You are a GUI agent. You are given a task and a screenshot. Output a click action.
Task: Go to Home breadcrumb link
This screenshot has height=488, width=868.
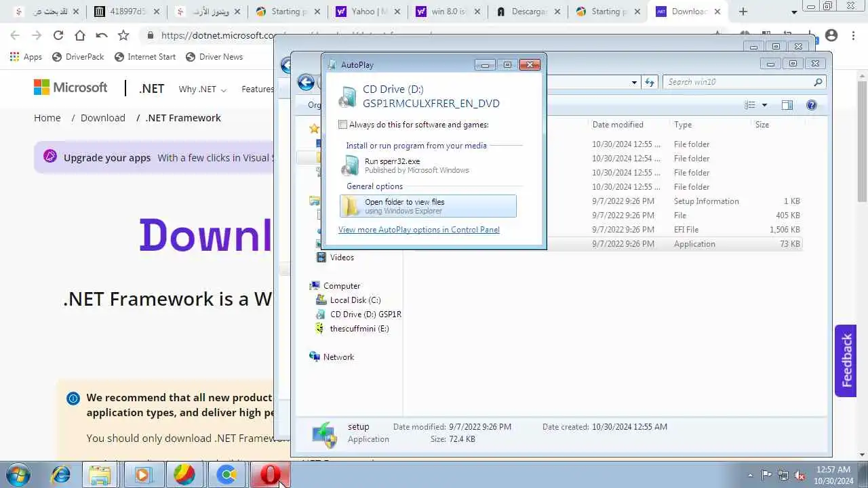pyautogui.click(x=47, y=118)
